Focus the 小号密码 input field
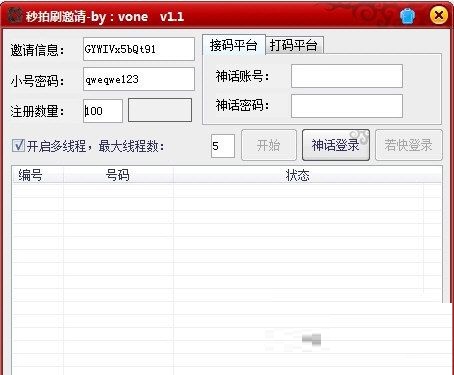This screenshot has height=375, width=454. (x=139, y=79)
